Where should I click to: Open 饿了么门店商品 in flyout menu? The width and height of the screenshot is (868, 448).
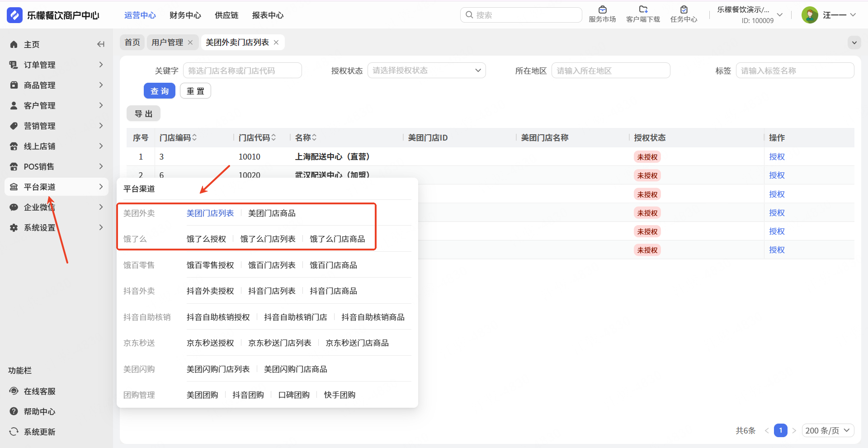coord(337,239)
